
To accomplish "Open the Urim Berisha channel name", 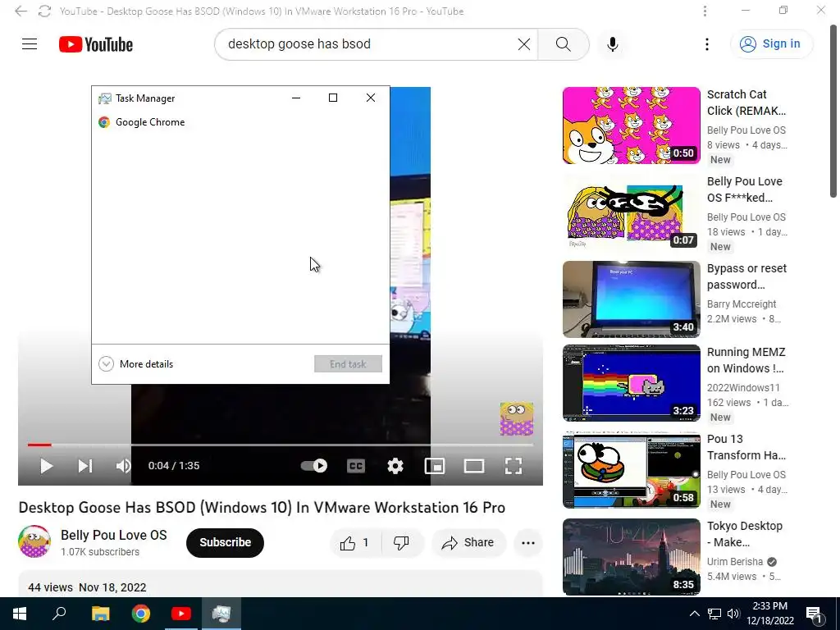I will coord(734,561).
